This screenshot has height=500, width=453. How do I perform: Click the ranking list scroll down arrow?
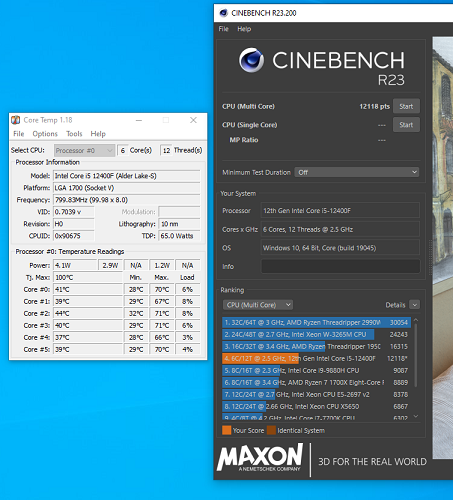point(416,416)
